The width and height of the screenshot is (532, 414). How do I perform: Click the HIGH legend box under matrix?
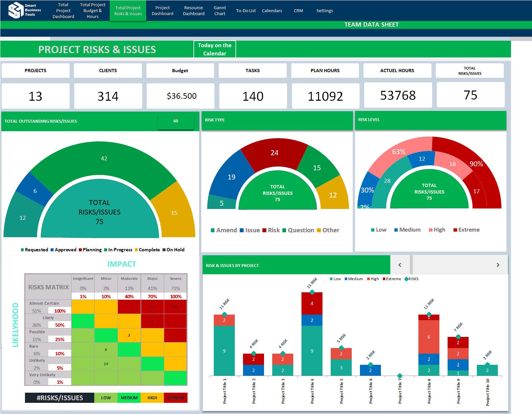point(152,398)
